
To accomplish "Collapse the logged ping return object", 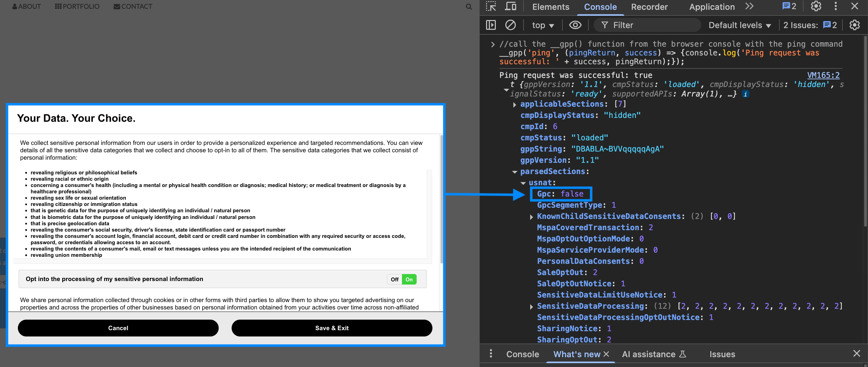I will click(x=506, y=90).
